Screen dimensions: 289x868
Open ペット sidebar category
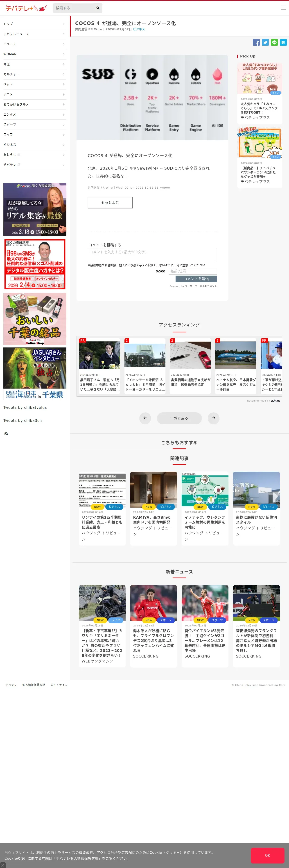pos(35,84)
